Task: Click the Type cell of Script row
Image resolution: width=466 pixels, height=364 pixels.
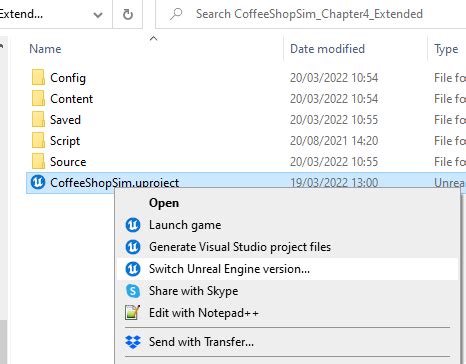Action: click(x=450, y=141)
